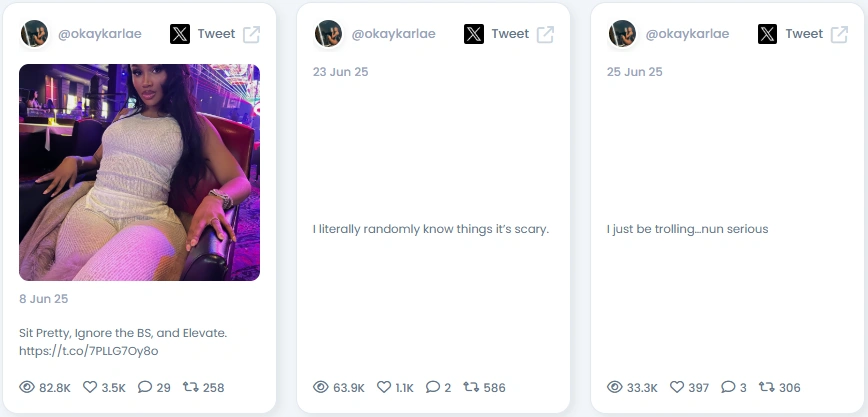The height and width of the screenshot is (417, 868).
Task: Open the tweet photo of woman in lounge
Action: tap(140, 172)
